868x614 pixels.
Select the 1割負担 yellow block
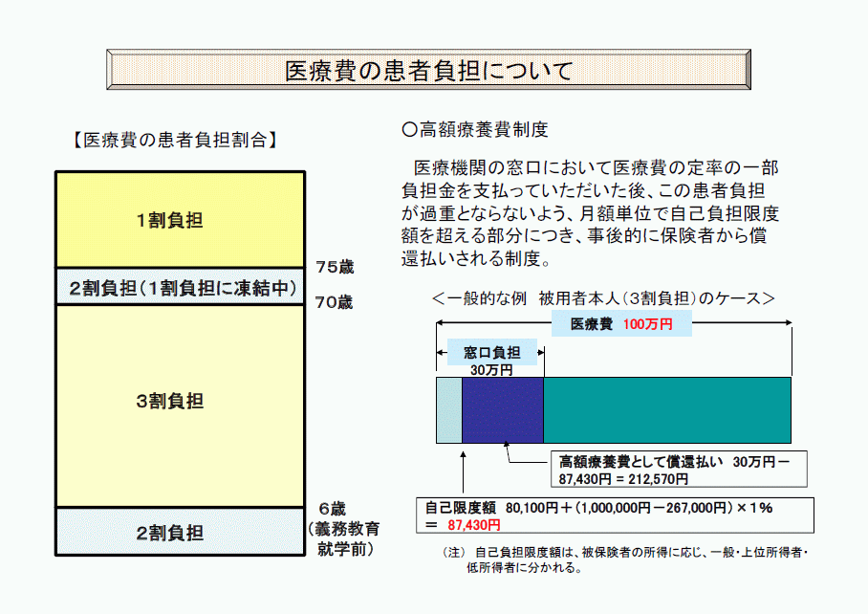[x=180, y=220]
